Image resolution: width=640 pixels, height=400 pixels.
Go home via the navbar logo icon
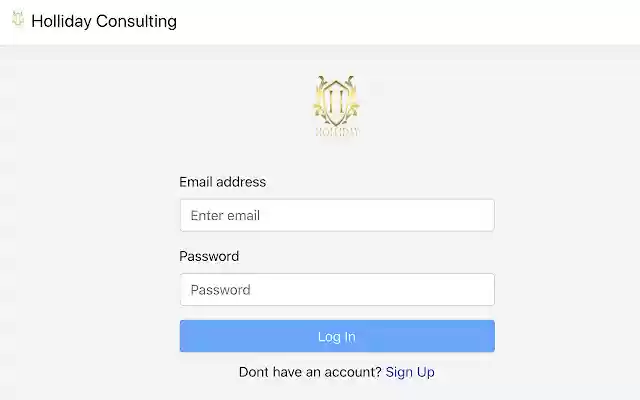click(18, 19)
